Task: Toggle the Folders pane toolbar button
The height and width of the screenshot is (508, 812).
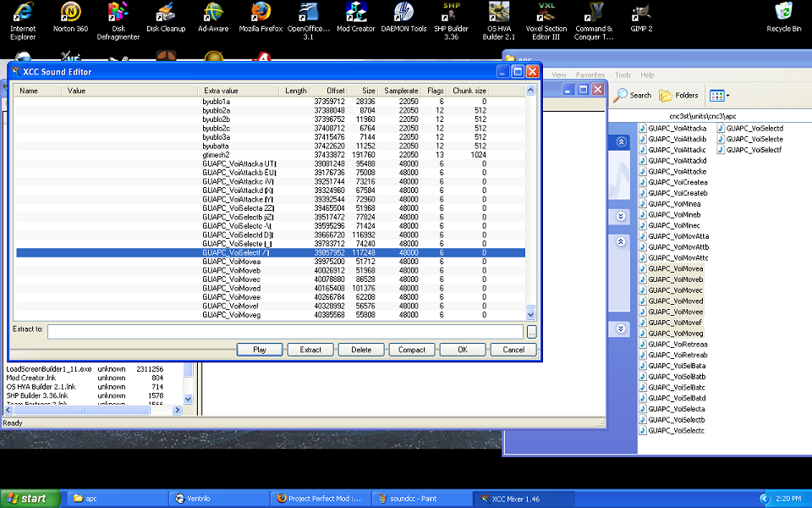Action: 678,96
